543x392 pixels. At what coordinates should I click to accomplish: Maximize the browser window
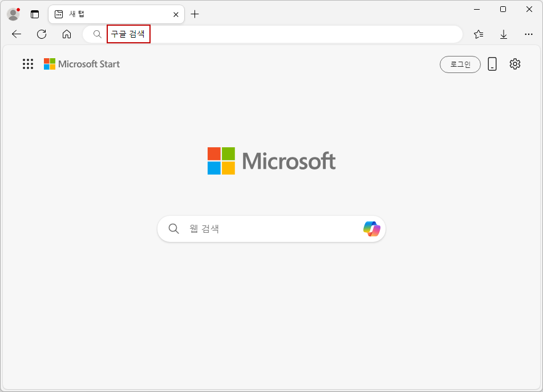pos(503,9)
